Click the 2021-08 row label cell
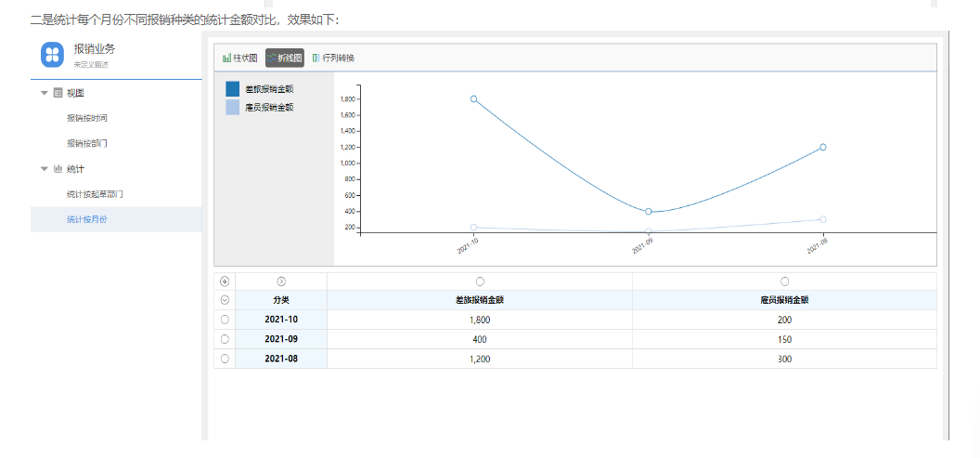Screen dimensions: 980x458 click(281, 359)
